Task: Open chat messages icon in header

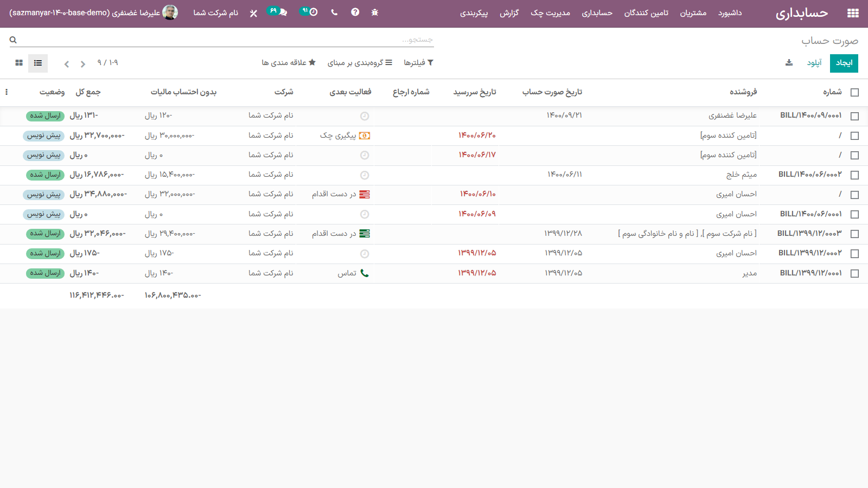Action: (279, 12)
